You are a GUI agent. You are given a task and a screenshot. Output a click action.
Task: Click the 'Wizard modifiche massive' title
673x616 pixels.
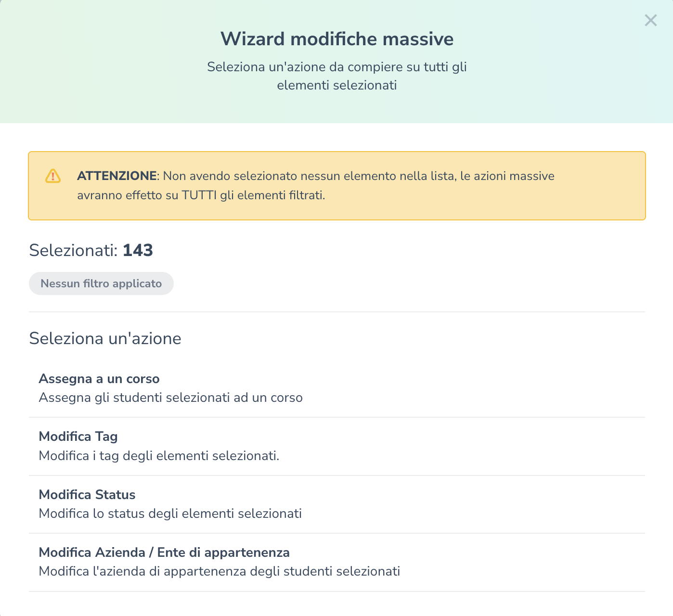click(337, 38)
